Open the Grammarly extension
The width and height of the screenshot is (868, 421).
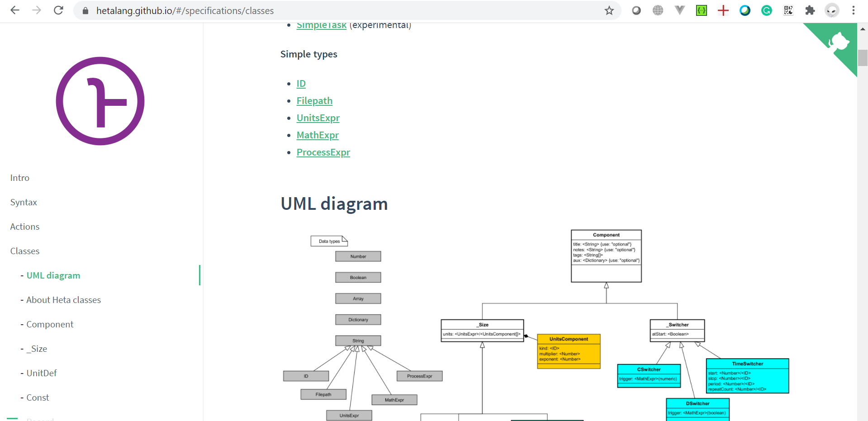coord(767,10)
